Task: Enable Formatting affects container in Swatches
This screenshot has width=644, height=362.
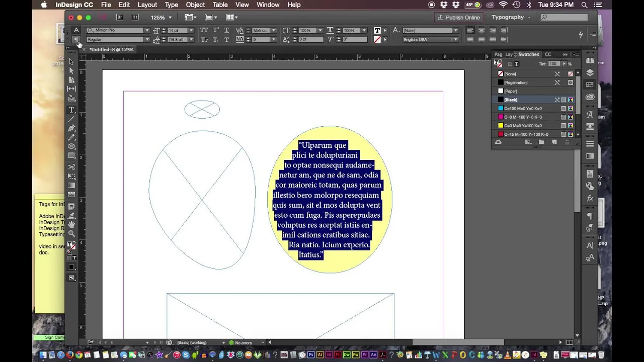Action: coord(510,64)
